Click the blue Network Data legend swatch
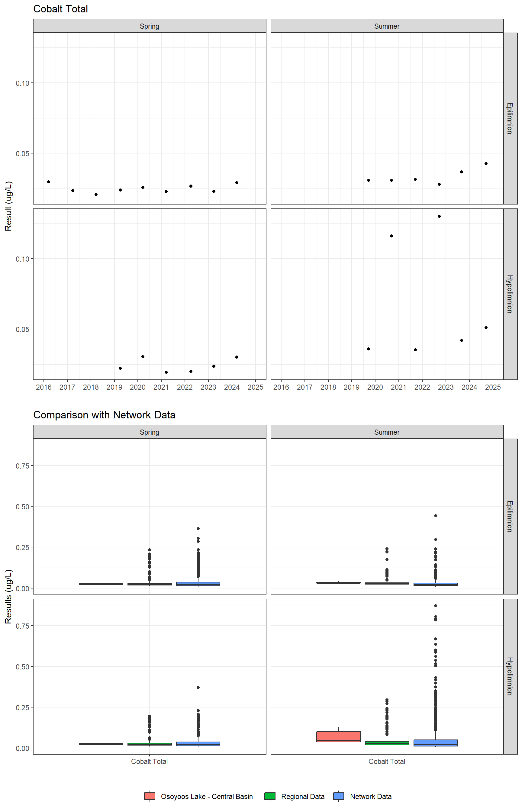Viewport: 522px width, 812px height. [x=339, y=796]
